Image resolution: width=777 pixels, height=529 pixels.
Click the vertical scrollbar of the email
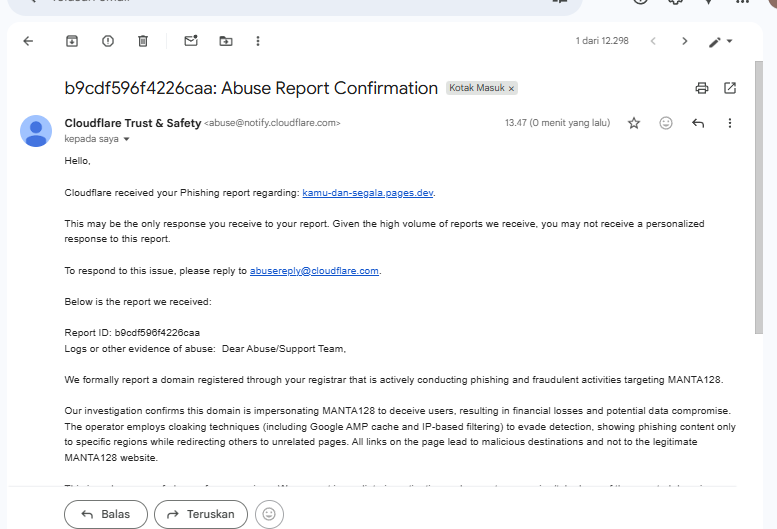[x=759, y=198]
